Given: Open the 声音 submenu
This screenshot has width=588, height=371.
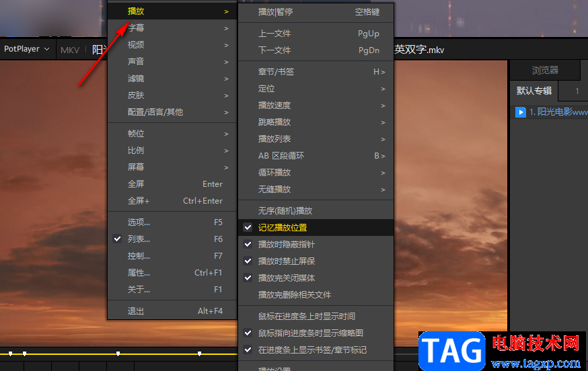Looking at the screenshot, I should point(172,62).
